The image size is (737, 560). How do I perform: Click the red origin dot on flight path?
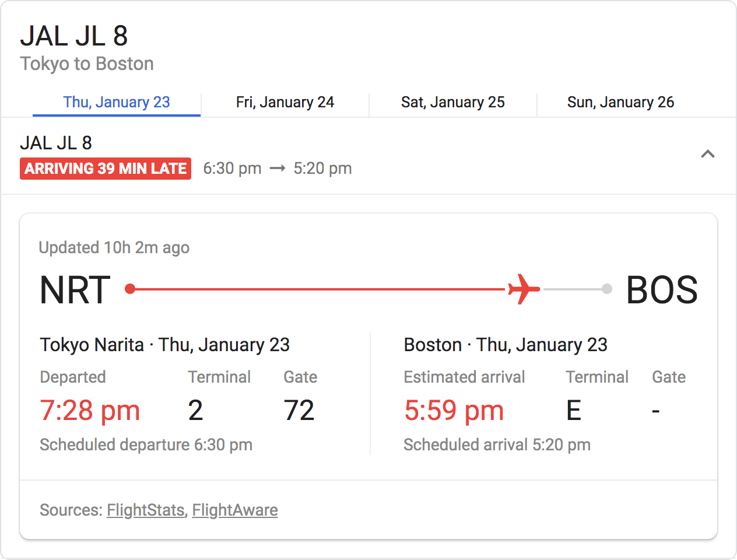coord(130,289)
